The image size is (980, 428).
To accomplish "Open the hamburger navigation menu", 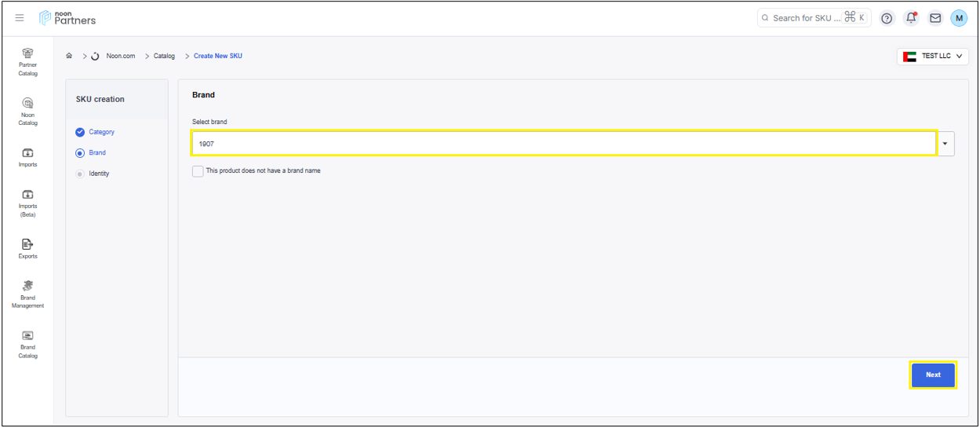I will [20, 18].
